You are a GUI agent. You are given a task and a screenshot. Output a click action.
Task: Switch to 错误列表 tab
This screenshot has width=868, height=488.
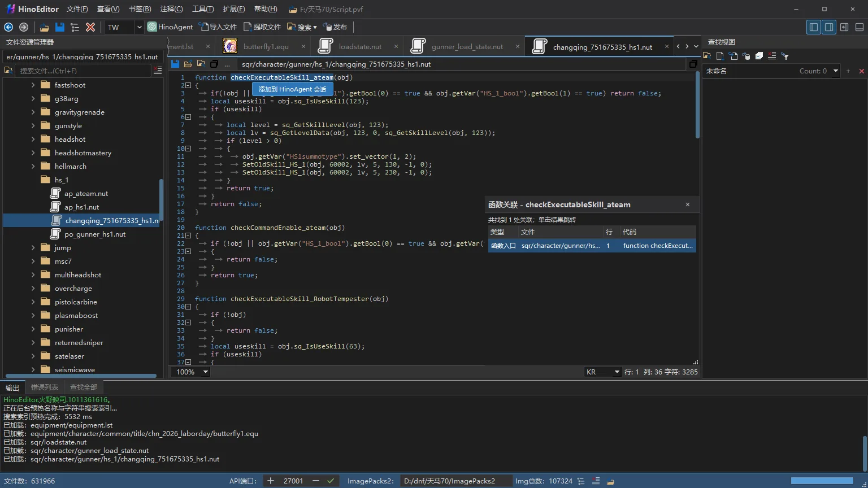[45, 387]
